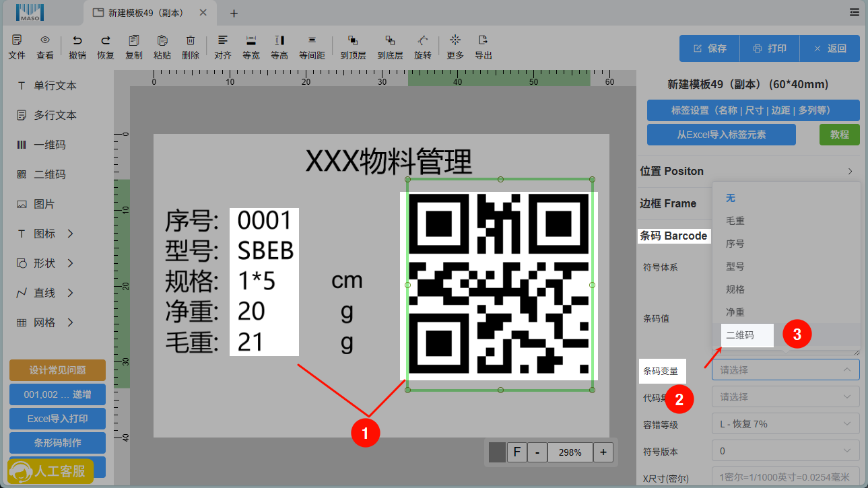Open 标签设置 label settings button
The width and height of the screenshot is (868, 488).
(x=754, y=110)
